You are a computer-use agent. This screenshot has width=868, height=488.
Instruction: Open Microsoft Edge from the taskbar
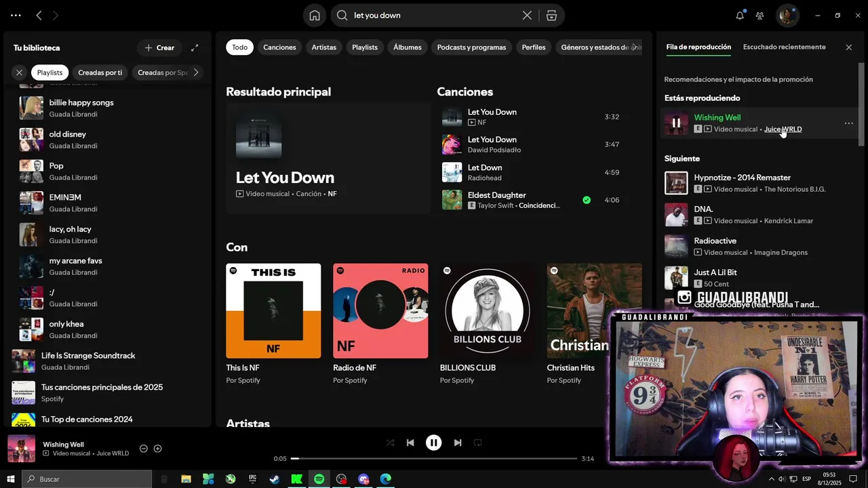coord(385,479)
